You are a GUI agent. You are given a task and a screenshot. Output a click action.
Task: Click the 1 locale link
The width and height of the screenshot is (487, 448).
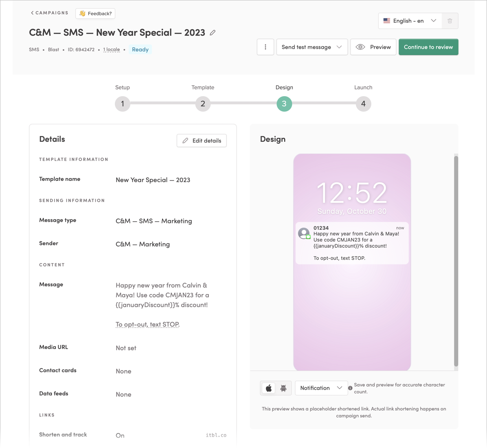click(x=111, y=49)
